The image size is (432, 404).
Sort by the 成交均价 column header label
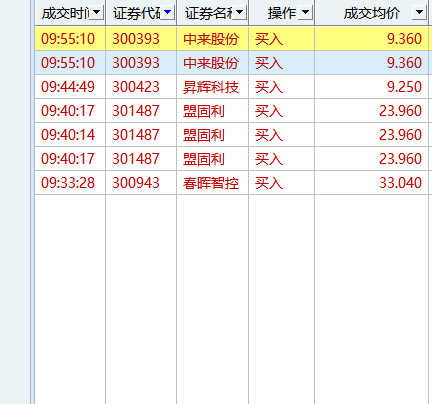click(x=372, y=13)
